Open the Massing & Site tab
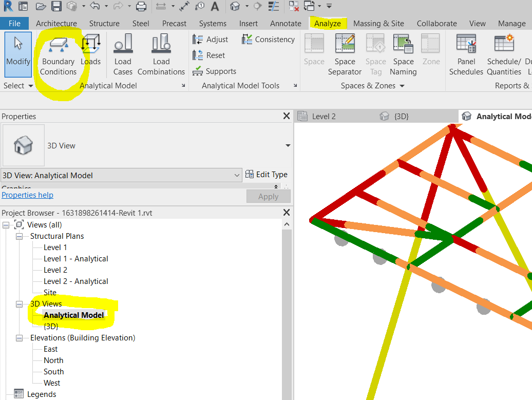532x400 pixels. click(x=378, y=23)
